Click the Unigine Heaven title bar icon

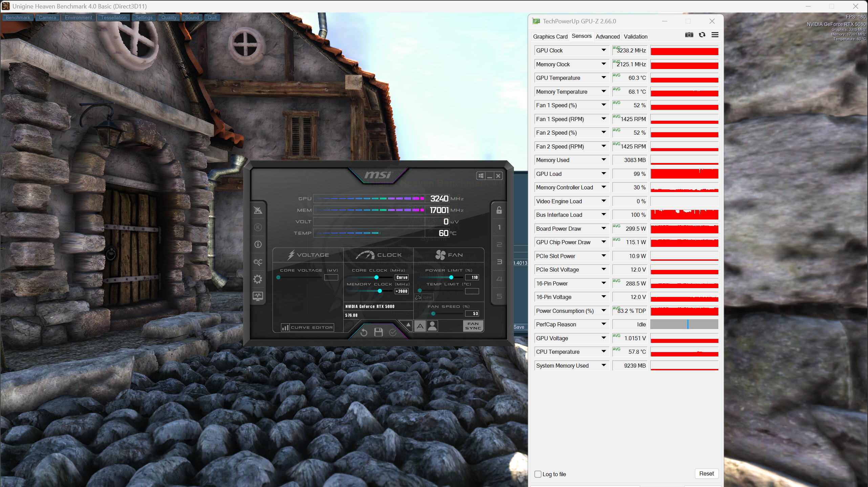tap(6, 6)
